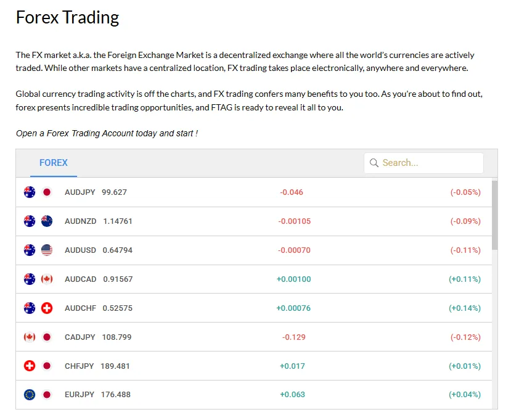This screenshot has width=511, height=420.
Task: Click the Swiss flag in the AUDCHF row
Action: click(47, 308)
